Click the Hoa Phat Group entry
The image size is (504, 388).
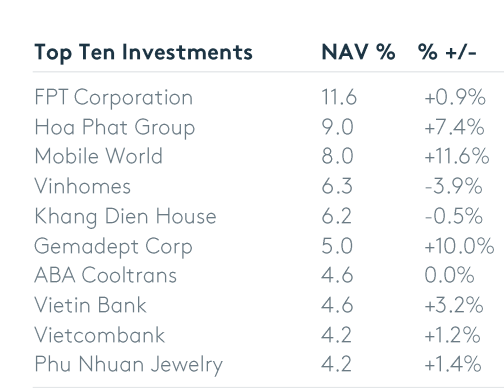point(115,128)
